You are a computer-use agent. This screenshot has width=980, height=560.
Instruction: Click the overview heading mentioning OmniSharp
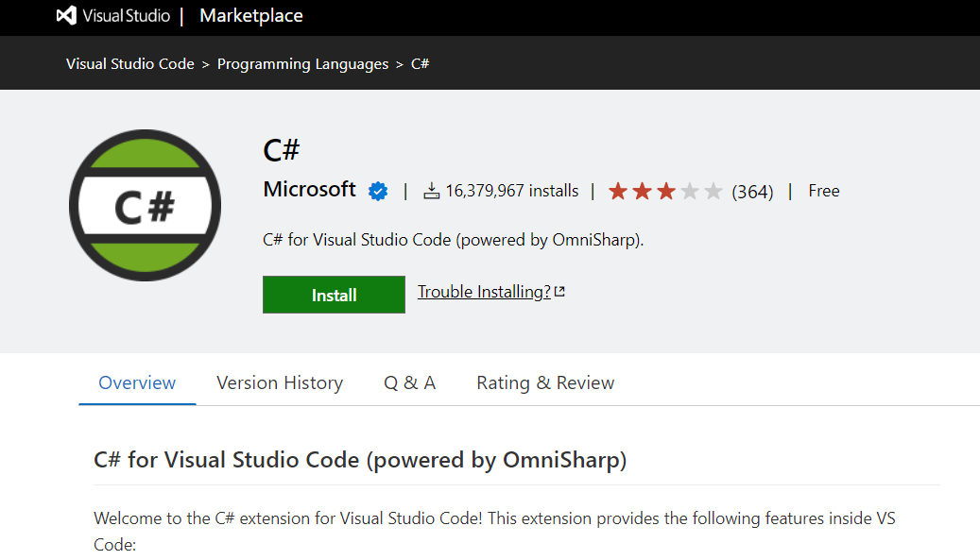coord(360,460)
